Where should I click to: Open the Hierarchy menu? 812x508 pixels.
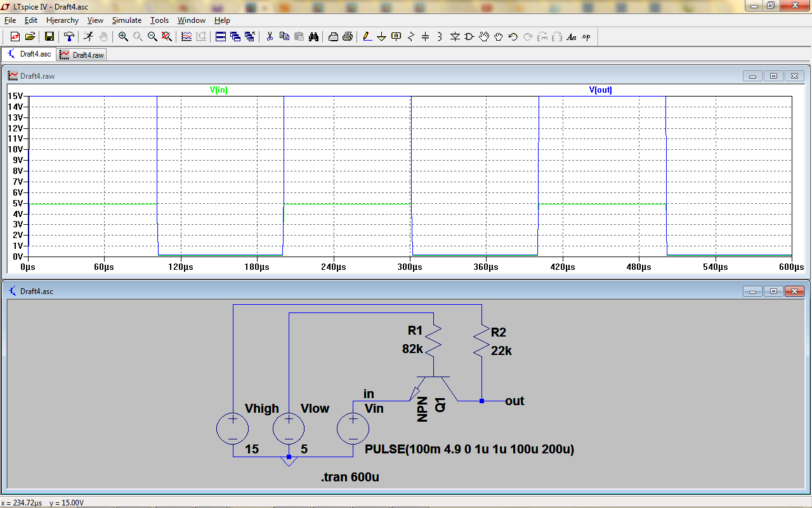click(62, 20)
